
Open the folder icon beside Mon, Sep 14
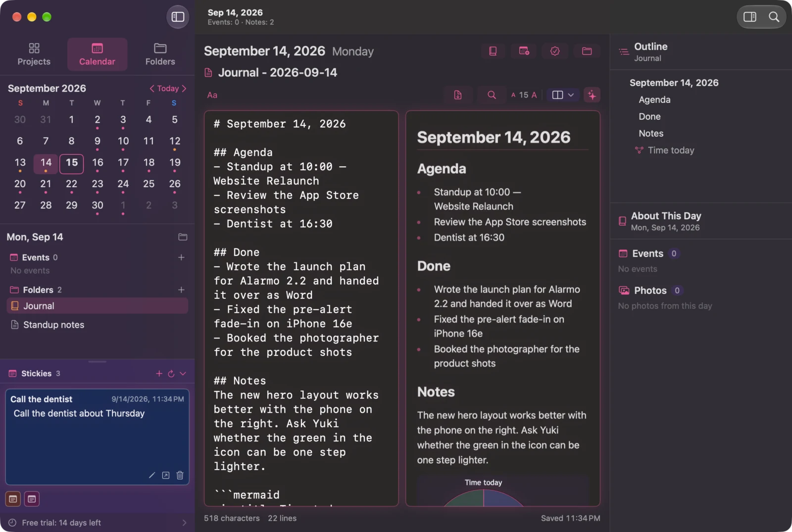183,237
